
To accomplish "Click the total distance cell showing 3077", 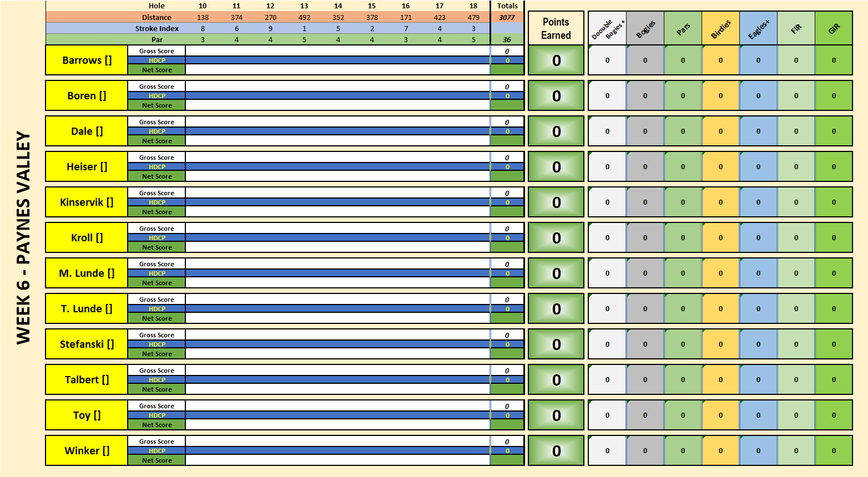I will point(507,17).
